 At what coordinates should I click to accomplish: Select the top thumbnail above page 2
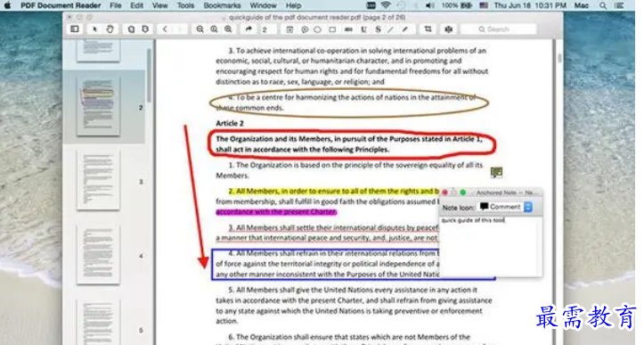point(99,50)
